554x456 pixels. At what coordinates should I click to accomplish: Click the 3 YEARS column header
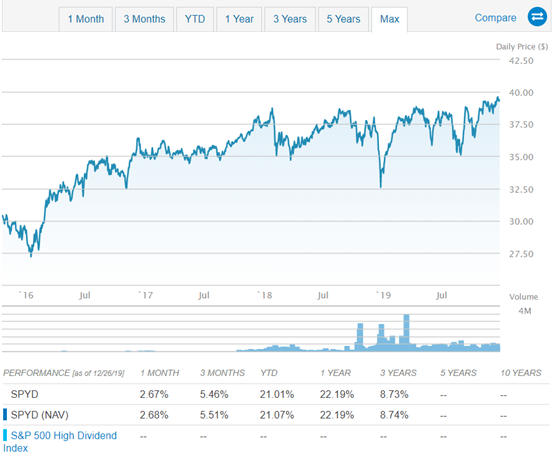[398, 373]
